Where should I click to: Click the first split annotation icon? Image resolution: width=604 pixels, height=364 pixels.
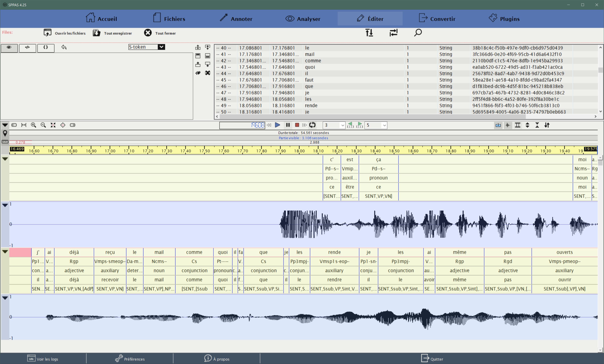click(x=198, y=56)
